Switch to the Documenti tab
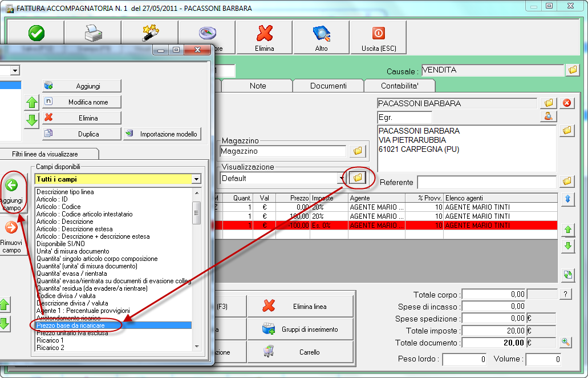588x378 pixels. tap(328, 86)
